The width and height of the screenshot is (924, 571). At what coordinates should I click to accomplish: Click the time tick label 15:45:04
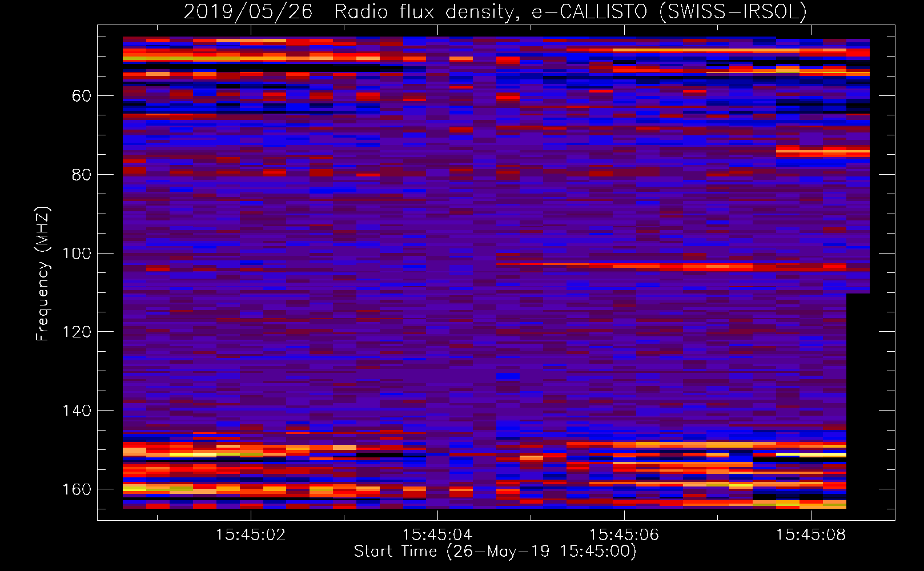click(437, 535)
